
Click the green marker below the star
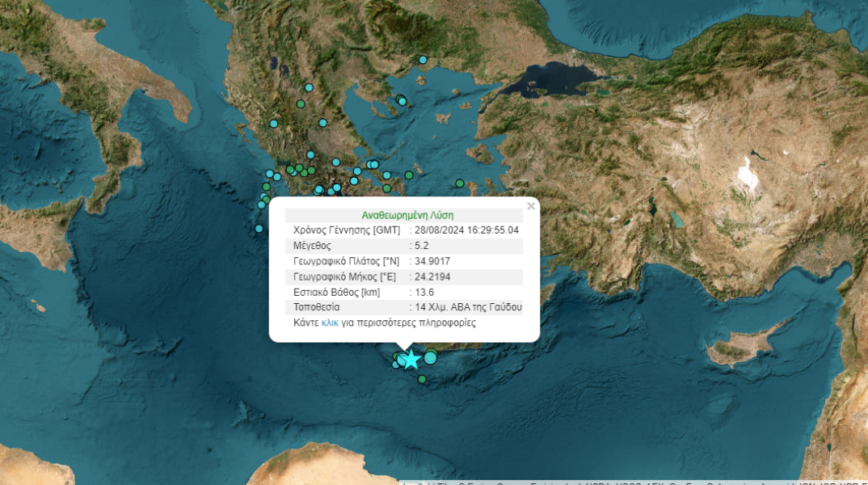pos(422,379)
